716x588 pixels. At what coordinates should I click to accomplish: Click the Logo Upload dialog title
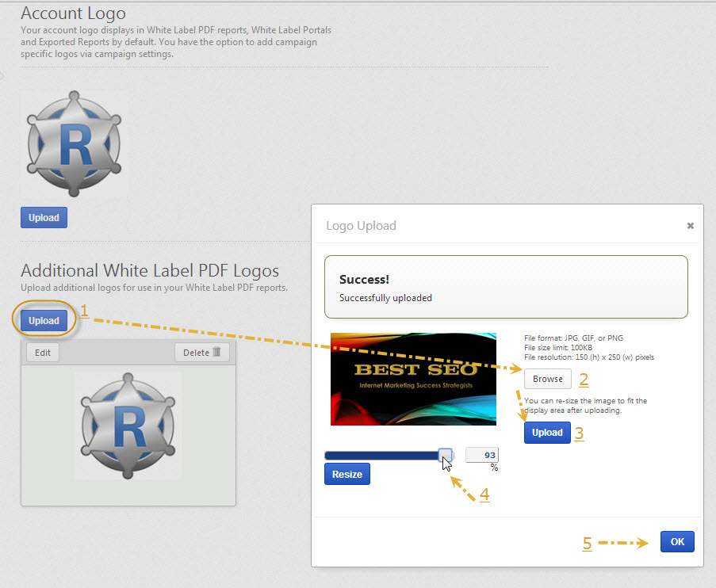click(361, 226)
